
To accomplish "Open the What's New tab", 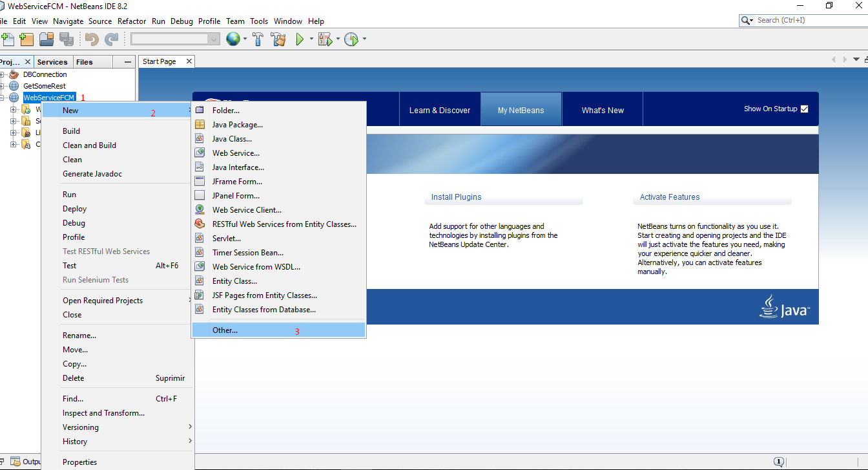I will tap(603, 110).
